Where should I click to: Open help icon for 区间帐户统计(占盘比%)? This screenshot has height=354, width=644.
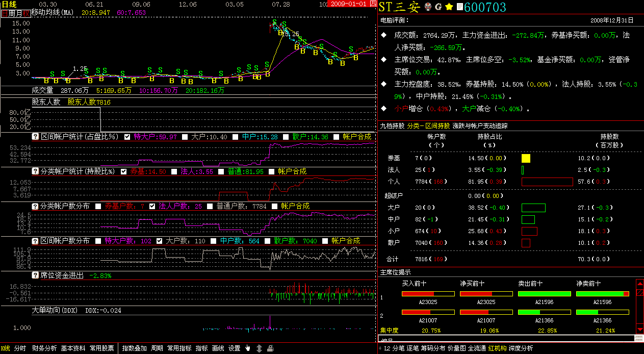click(x=36, y=137)
